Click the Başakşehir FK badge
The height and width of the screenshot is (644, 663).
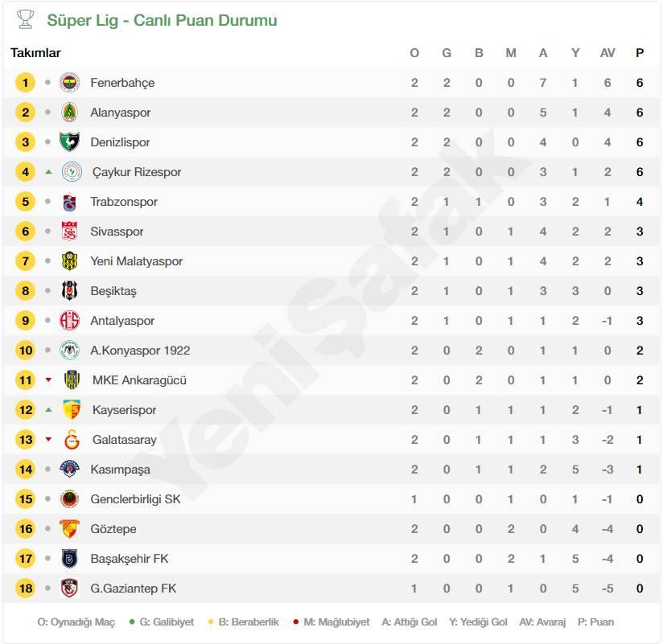(x=69, y=559)
